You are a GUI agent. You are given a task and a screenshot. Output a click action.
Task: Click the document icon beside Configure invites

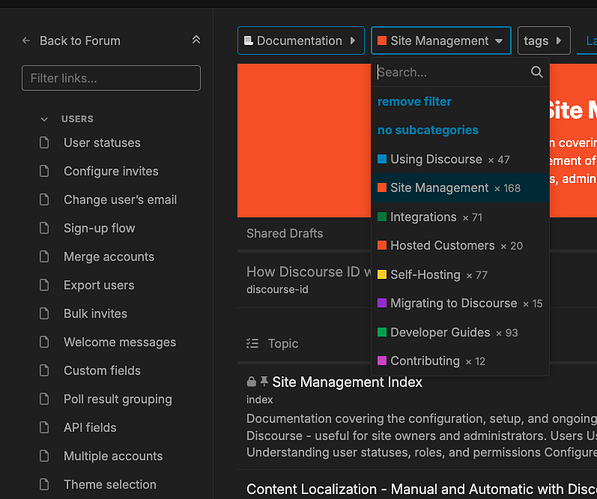45,171
